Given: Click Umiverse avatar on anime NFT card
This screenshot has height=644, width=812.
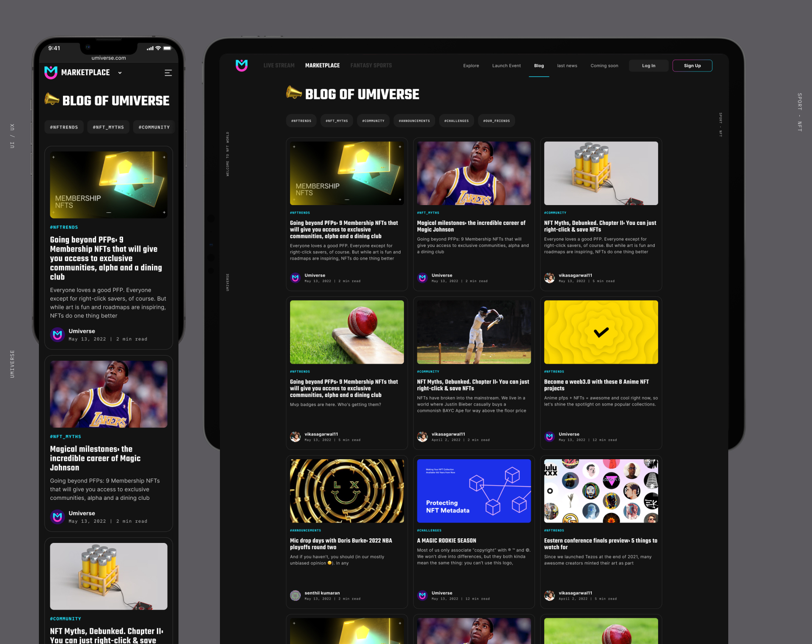Looking at the screenshot, I should click(549, 436).
